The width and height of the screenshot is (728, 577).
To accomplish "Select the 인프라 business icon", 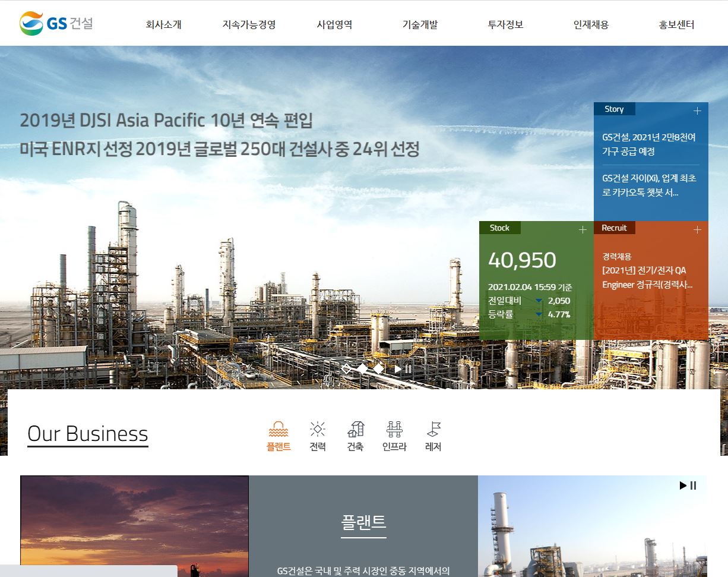I will (394, 437).
